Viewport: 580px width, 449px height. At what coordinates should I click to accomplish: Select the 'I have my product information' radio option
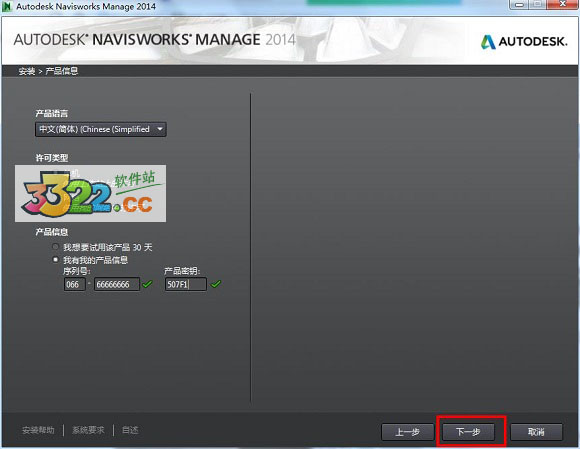click(55, 260)
